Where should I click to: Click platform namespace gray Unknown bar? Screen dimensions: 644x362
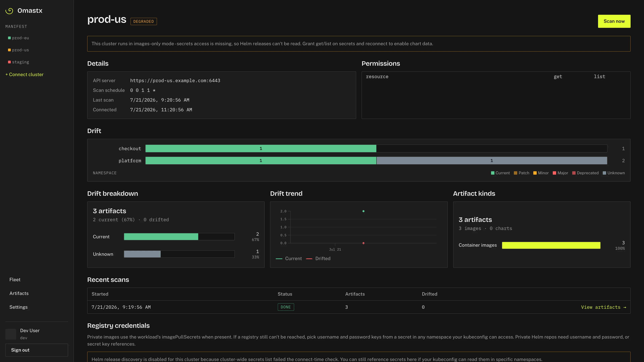coord(492,161)
